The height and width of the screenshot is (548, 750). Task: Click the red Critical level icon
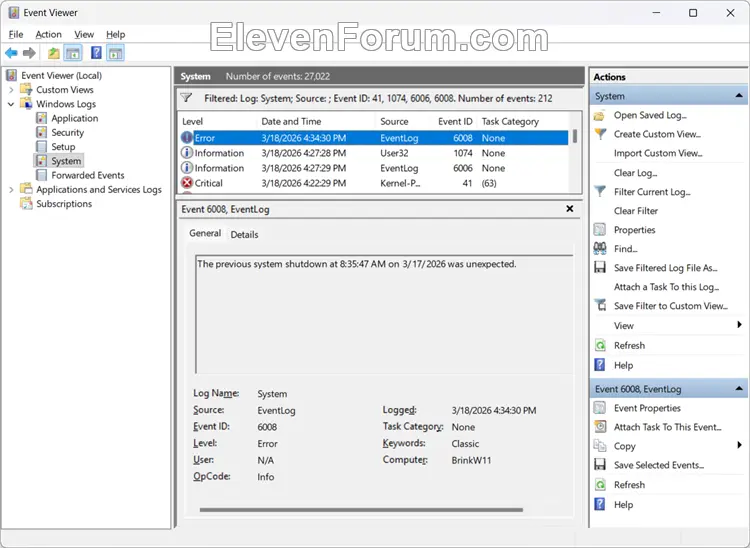tap(187, 183)
